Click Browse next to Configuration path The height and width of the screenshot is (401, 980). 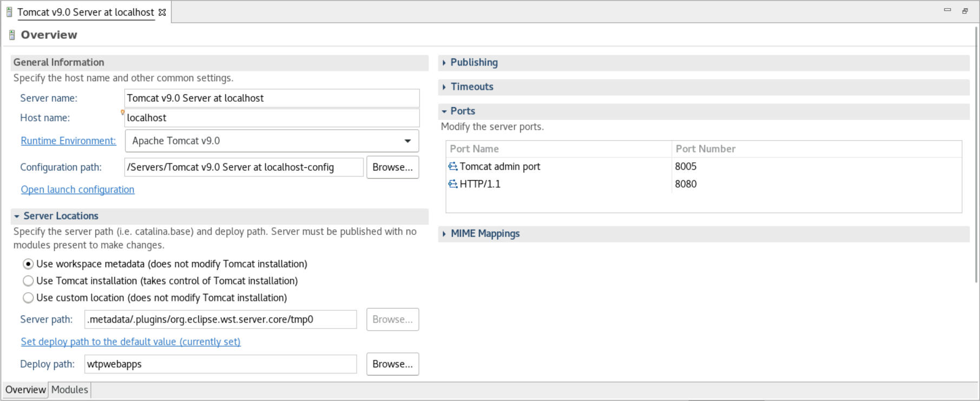pyautogui.click(x=392, y=167)
